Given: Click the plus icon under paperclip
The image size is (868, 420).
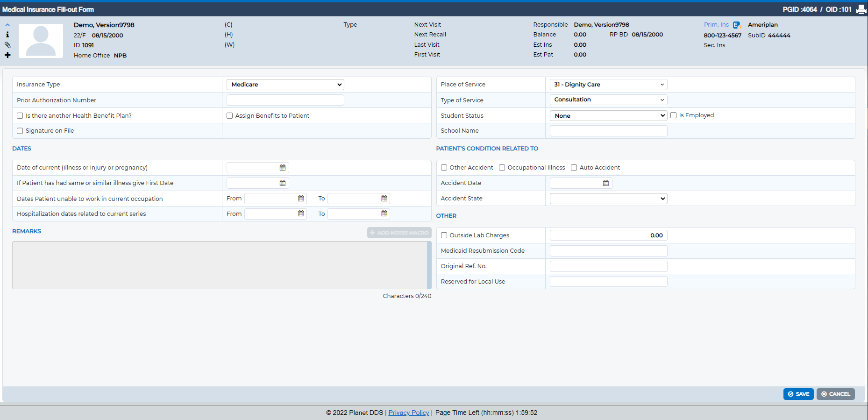Looking at the screenshot, I should [x=7, y=55].
